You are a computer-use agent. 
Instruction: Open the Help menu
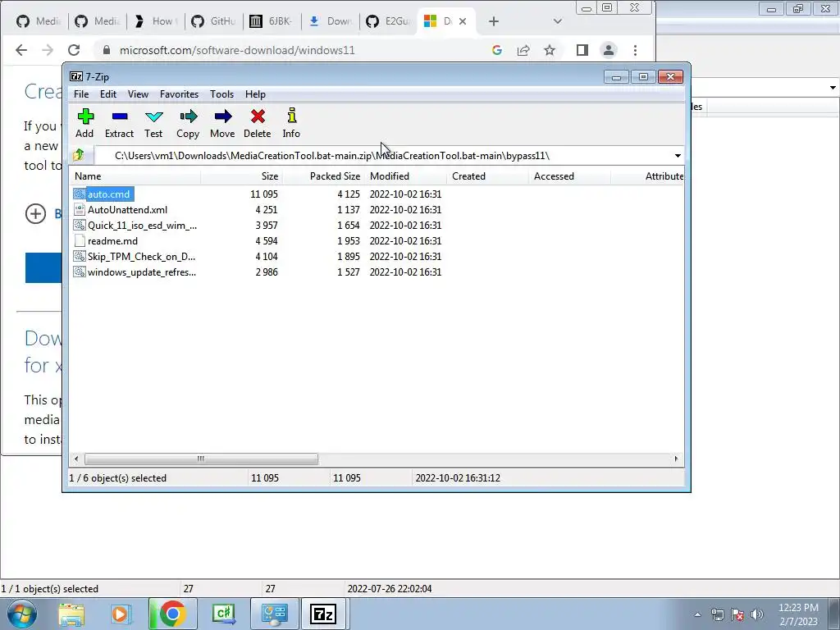(x=256, y=94)
